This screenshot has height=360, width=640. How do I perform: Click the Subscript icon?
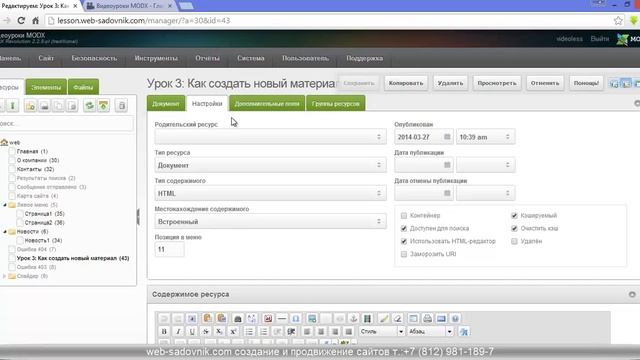(x=219, y=331)
